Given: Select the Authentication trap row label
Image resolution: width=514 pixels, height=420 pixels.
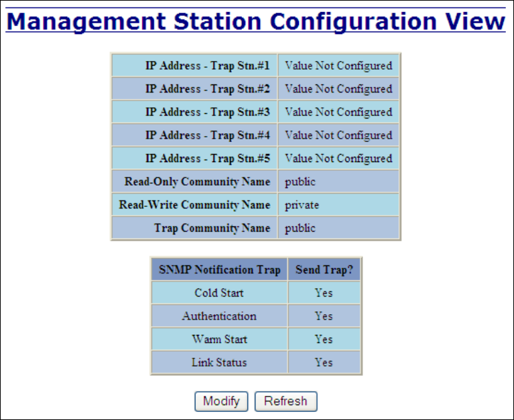Looking at the screenshot, I should coord(219,316).
